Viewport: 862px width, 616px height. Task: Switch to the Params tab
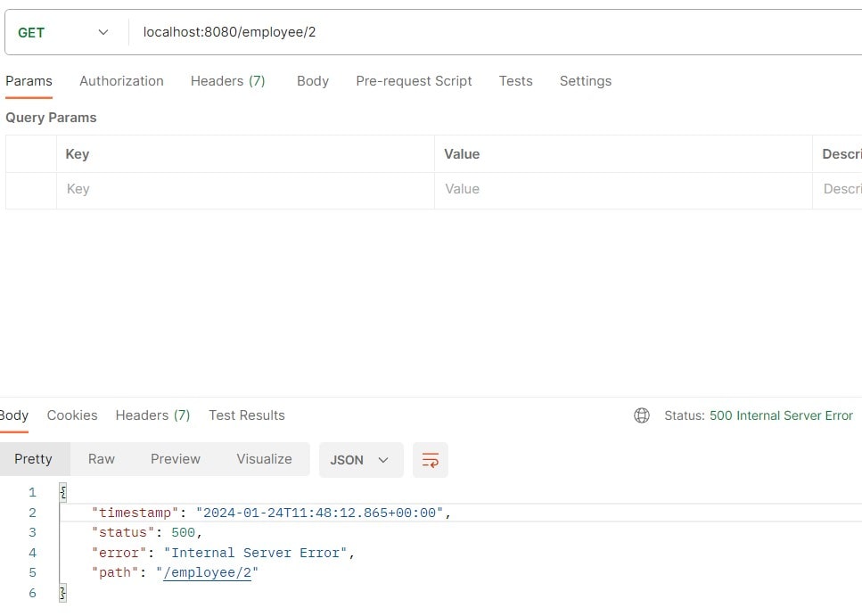(x=29, y=81)
